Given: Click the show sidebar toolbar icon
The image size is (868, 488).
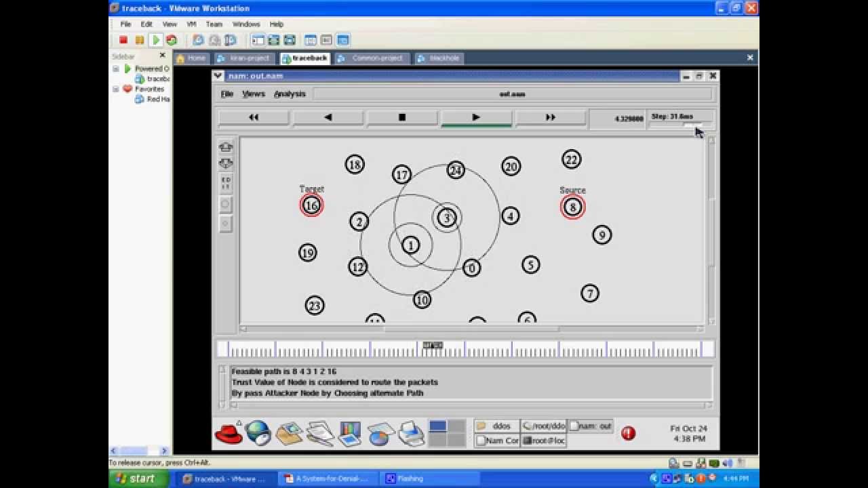Looking at the screenshot, I should (258, 41).
